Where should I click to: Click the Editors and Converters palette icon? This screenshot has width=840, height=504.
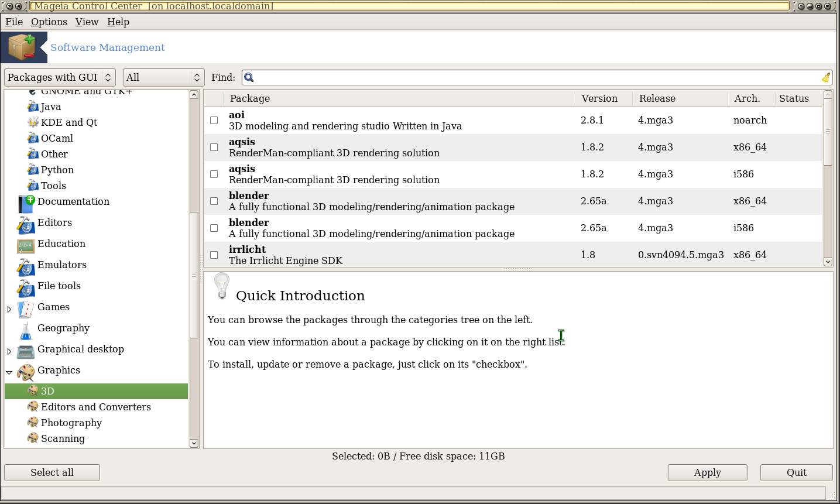click(33, 406)
